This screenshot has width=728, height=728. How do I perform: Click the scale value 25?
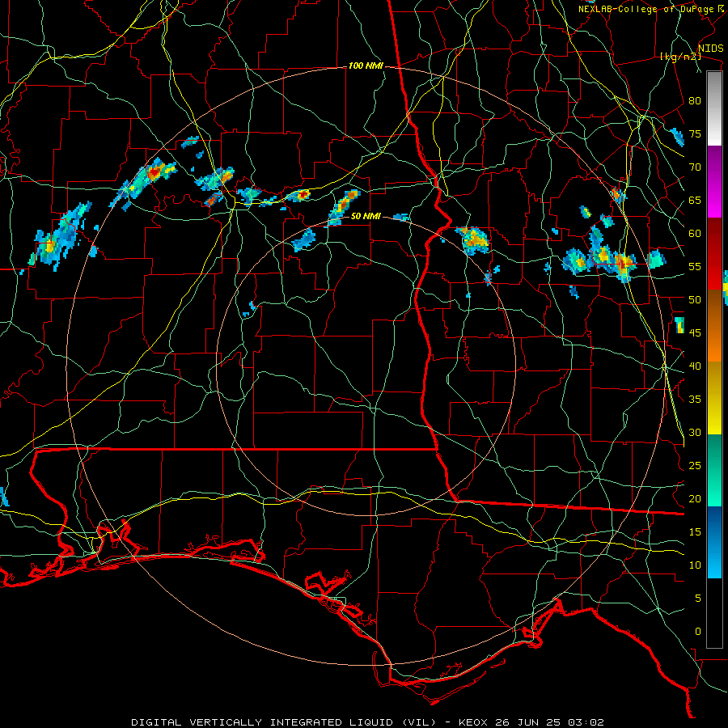(x=695, y=466)
